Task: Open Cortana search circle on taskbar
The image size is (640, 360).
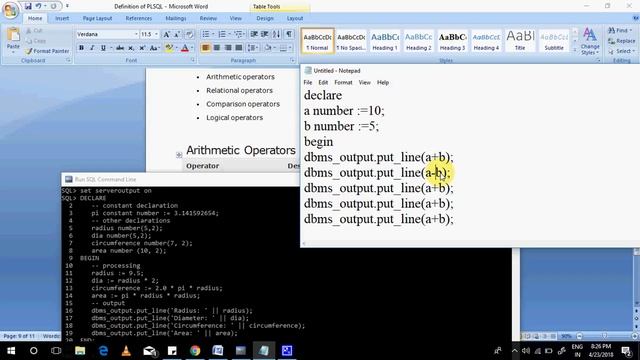Action: [33, 351]
